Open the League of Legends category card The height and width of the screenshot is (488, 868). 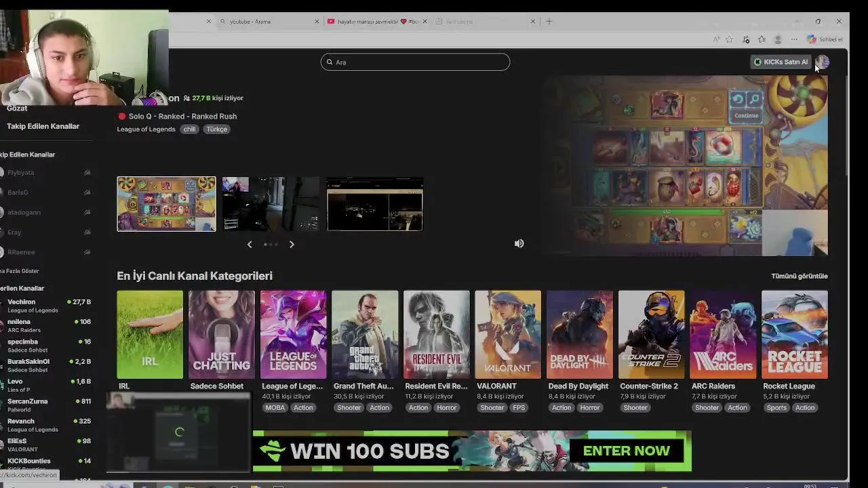(x=293, y=334)
